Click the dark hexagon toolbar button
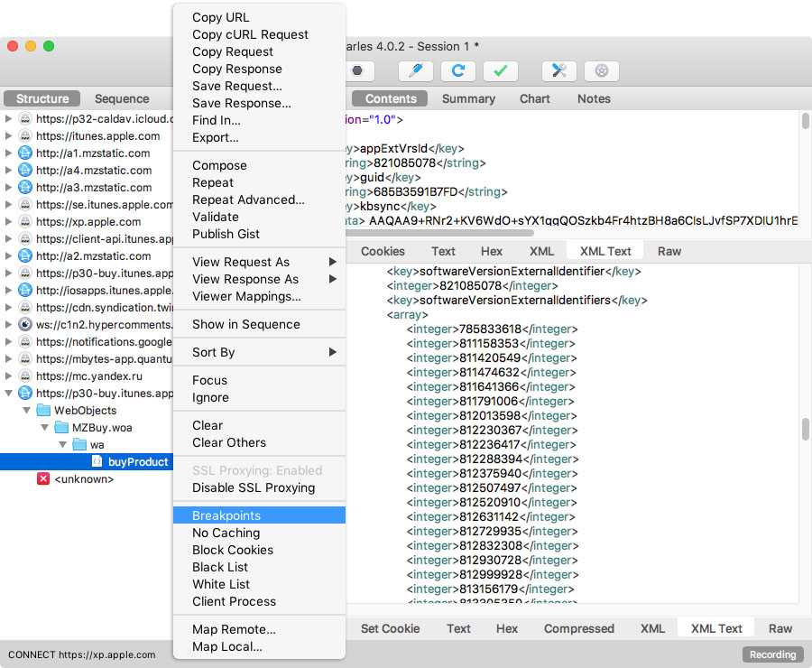Viewport: 812px width, 668px height. click(358, 70)
